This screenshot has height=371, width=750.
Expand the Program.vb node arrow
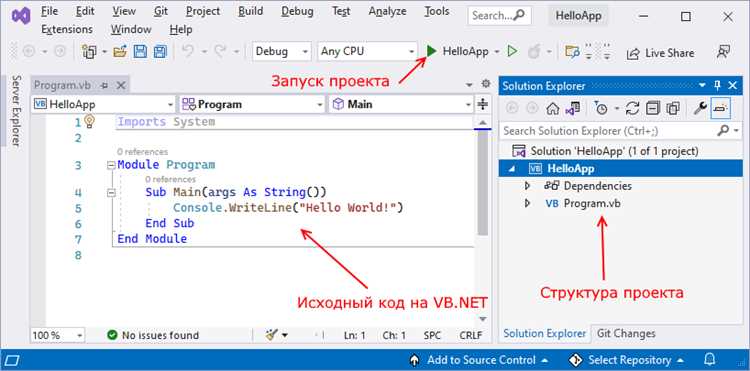[528, 203]
